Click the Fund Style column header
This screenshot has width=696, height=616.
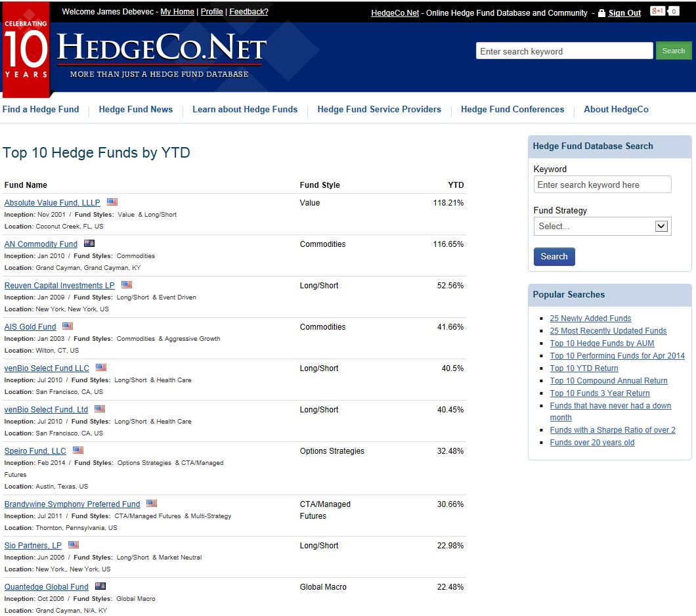320,185
